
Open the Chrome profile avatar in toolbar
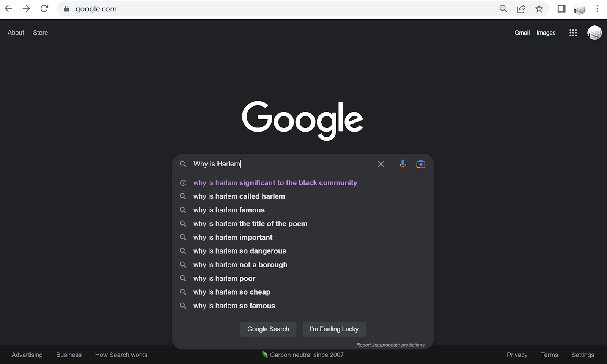(x=580, y=9)
